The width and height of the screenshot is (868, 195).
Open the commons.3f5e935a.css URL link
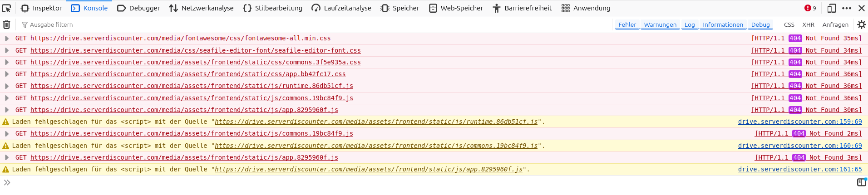coord(195,62)
